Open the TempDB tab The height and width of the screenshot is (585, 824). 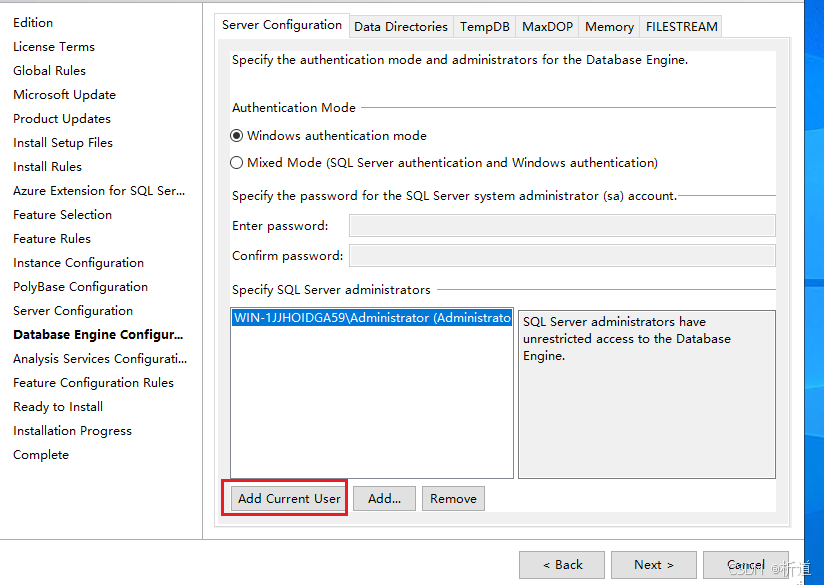click(x=485, y=27)
